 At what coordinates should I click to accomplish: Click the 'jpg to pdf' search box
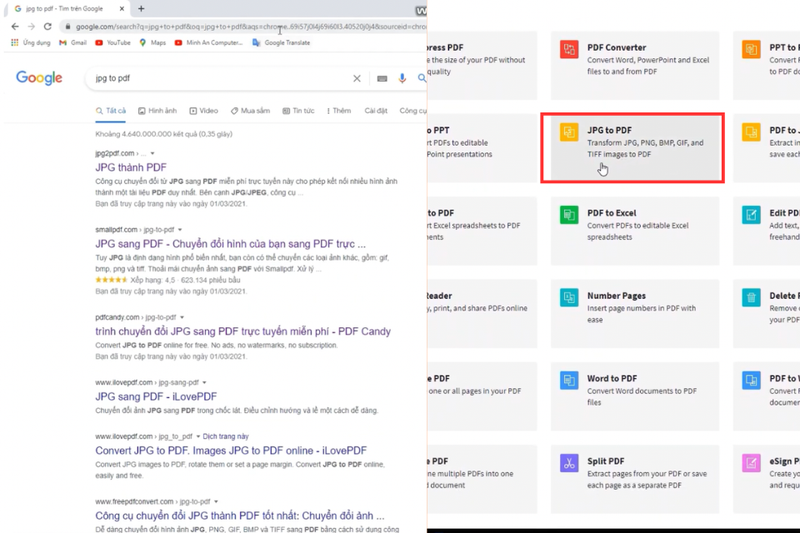[219, 78]
